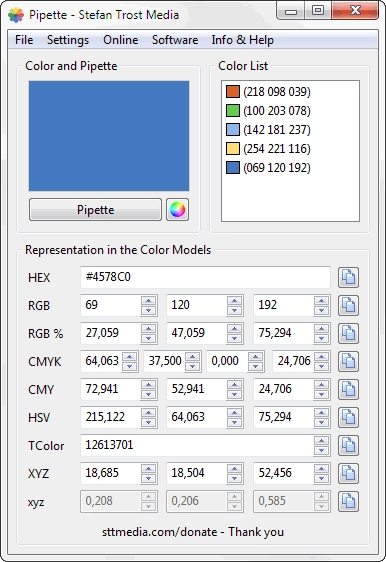Copy the lowercase xyz values to clipboard
This screenshot has height=562, width=386.
348,501
